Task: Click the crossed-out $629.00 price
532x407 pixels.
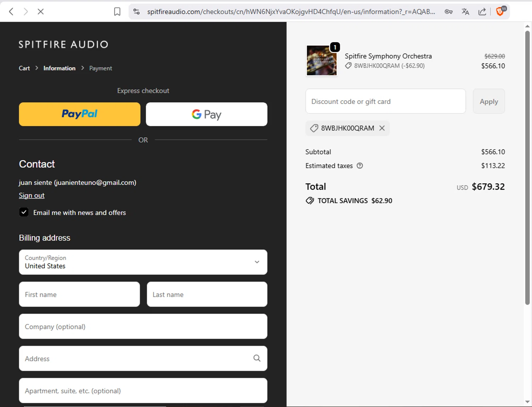Action: [x=495, y=56]
